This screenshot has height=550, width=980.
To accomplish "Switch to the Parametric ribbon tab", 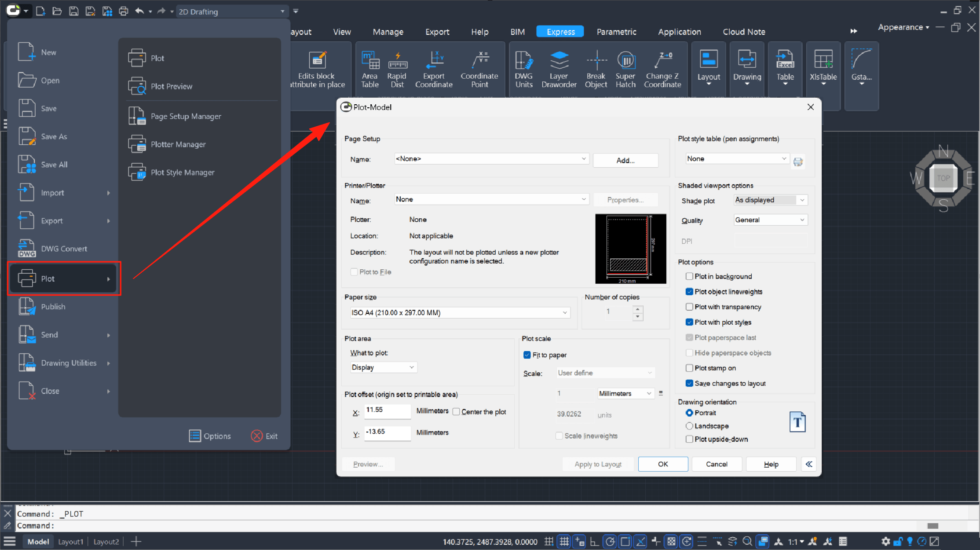I will tap(616, 32).
